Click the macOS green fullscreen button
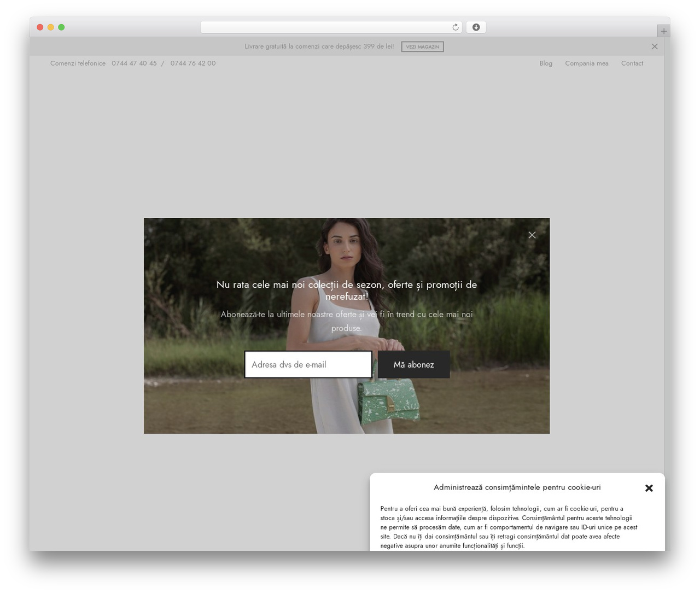 point(61,27)
